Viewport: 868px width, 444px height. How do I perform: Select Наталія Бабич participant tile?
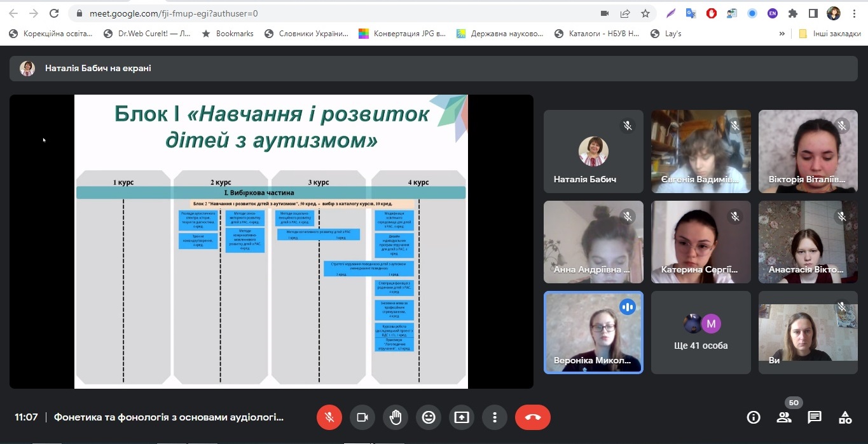point(593,151)
